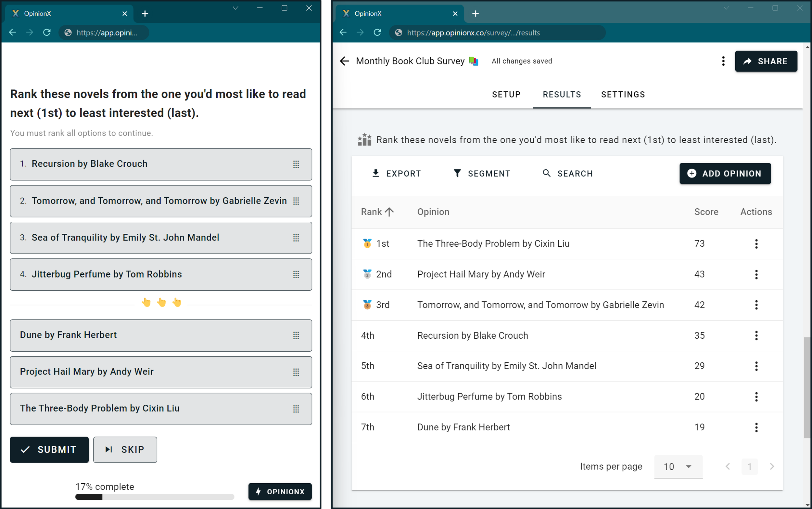Click the SKIP button
The height and width of the screenshot is (509, 812).
125,450
